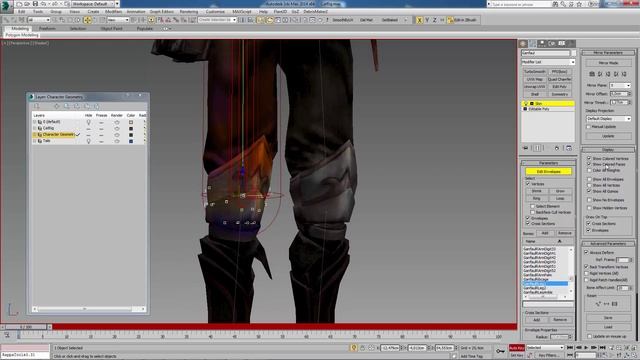Viewport: 640px width, 360px height.
Task: Click the time slider handle at frame 0
Action: pos(26,327)
